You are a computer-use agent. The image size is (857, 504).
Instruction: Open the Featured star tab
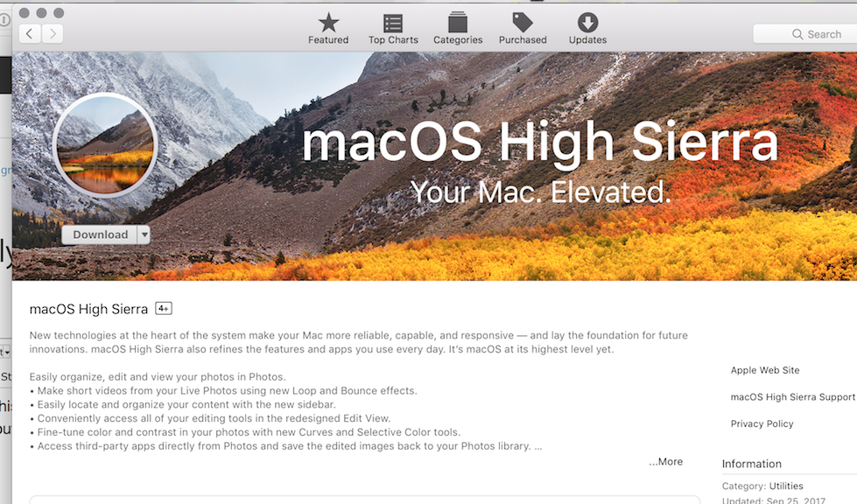coord(328,29)
